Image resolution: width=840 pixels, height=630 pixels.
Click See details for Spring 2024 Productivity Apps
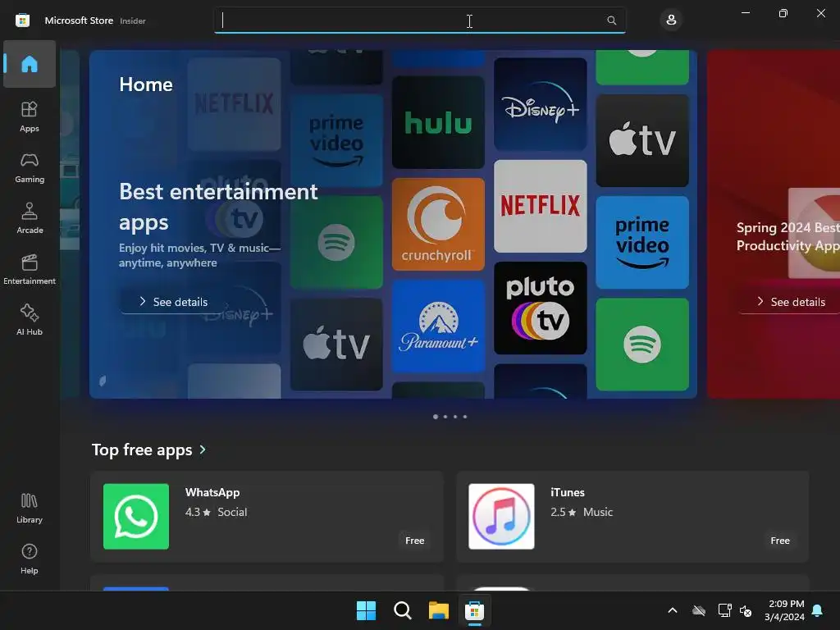[x=792, y=302]
